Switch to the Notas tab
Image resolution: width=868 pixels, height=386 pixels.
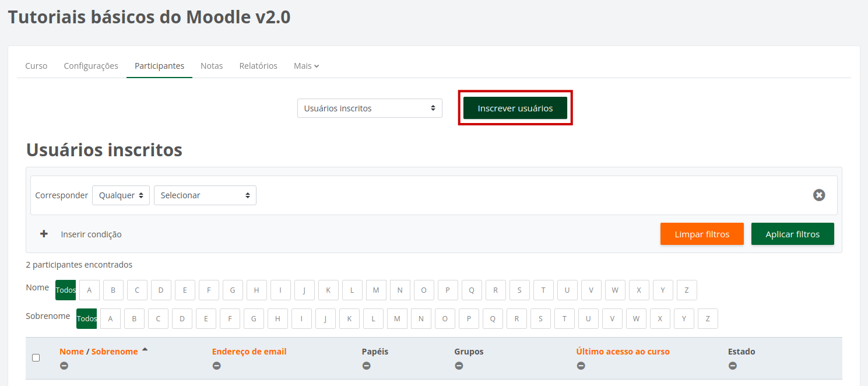(x=212, y=66)
